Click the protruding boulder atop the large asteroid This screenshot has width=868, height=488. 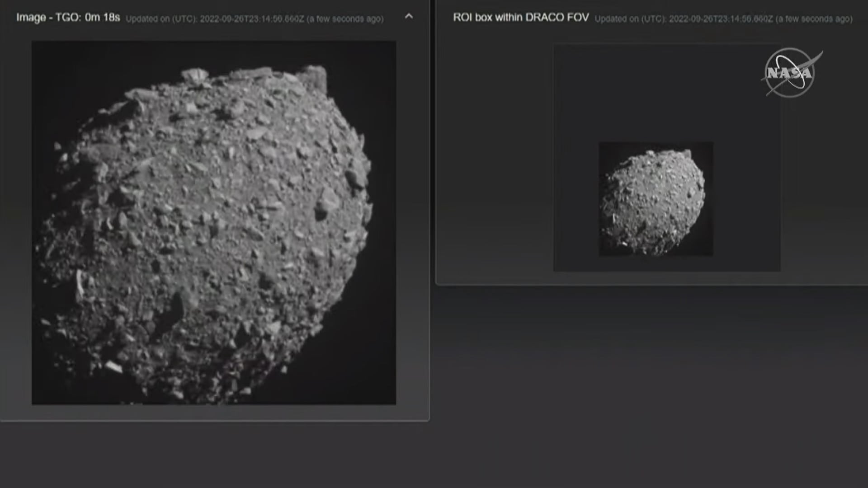(x=194, y=75)
